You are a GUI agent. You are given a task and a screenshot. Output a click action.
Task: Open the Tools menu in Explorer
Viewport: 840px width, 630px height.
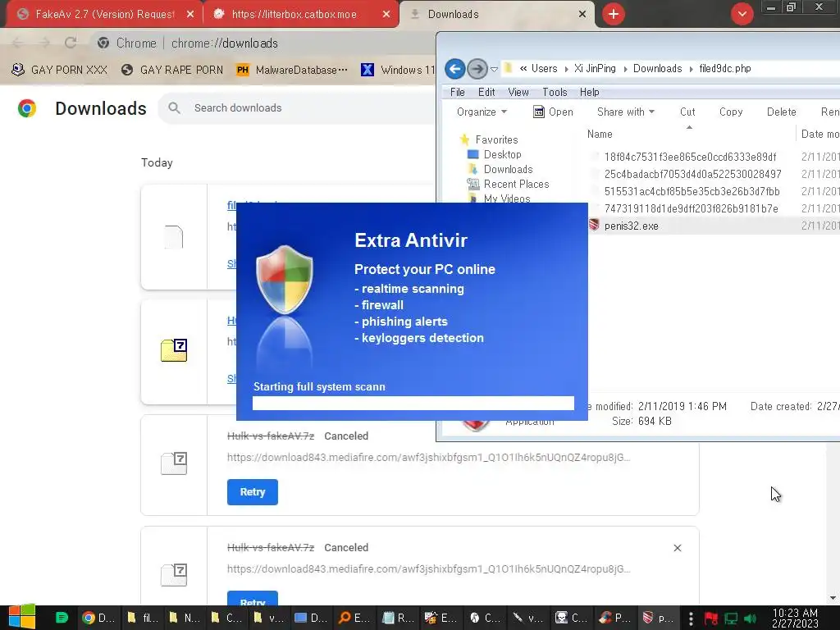point(555,92)
